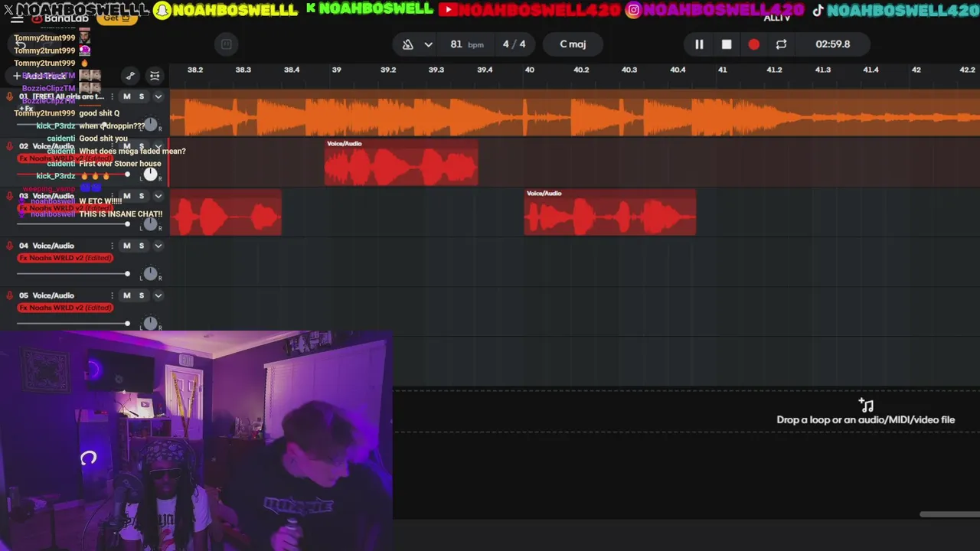
Task: Click track 05 volume slider handle
Action: (x=127, y=324)
